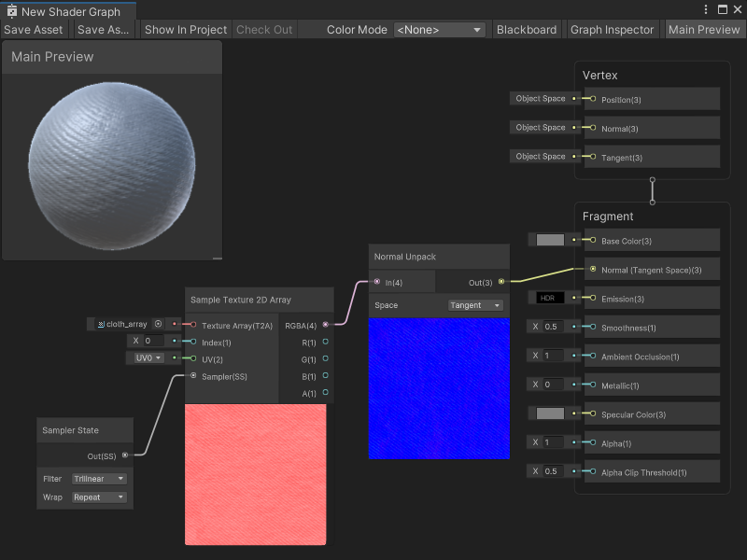Switch to the New Shader Graph tab
This screenshot has width=747, height=560.
[65, 9]
